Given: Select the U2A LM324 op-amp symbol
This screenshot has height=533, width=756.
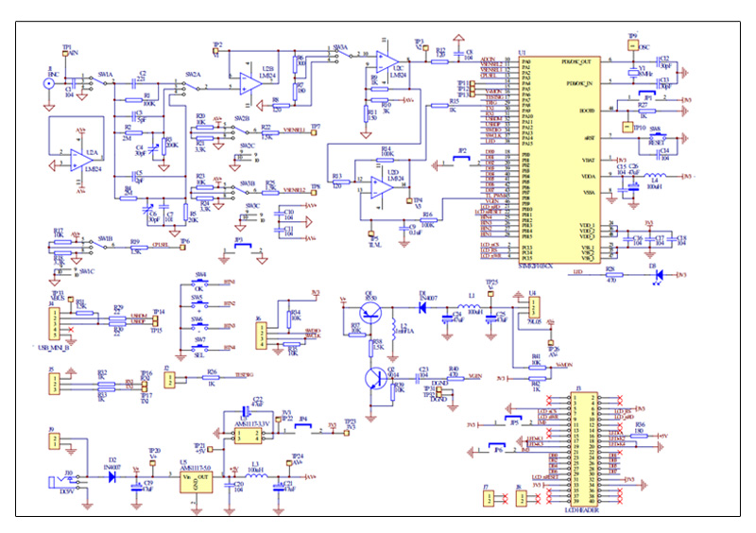Looking at the screenshot, I should tap(81, 160).
